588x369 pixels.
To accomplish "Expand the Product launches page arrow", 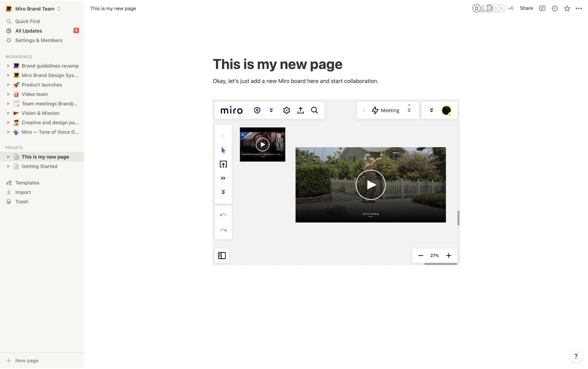I will pyautogui.click(x=9, y=85).
